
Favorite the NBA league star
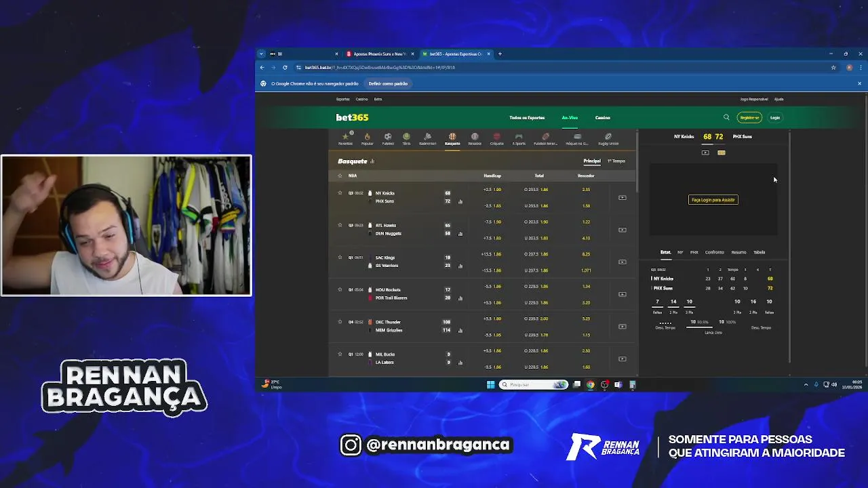coord(340,176)
